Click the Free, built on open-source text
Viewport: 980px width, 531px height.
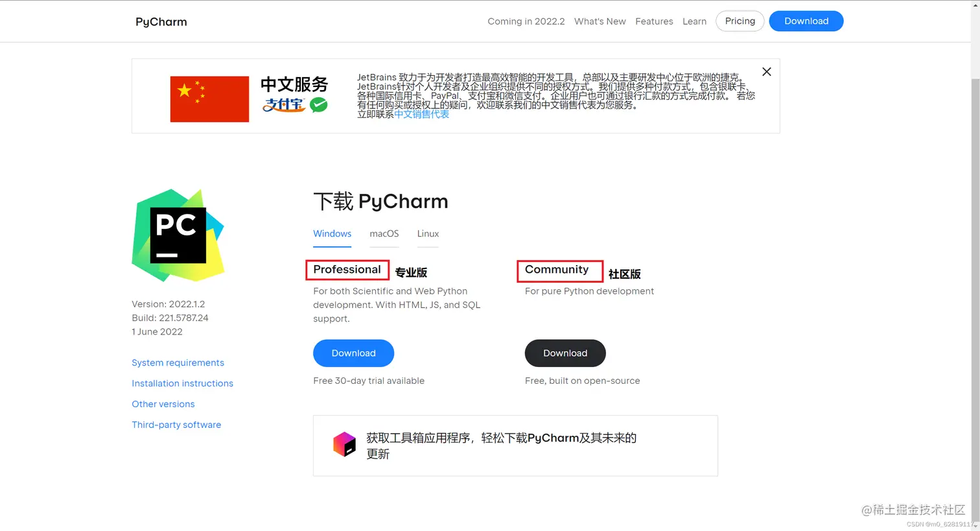tap(582, 381)
